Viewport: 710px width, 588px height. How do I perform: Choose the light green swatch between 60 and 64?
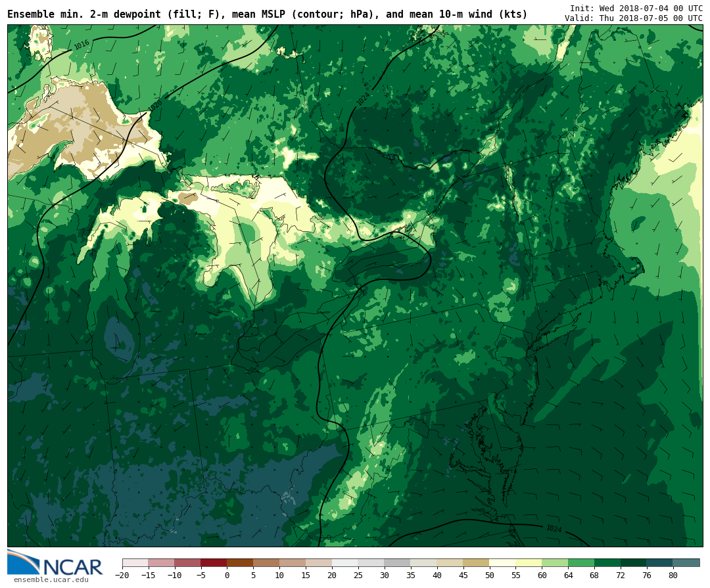click(x=555, y=563)
